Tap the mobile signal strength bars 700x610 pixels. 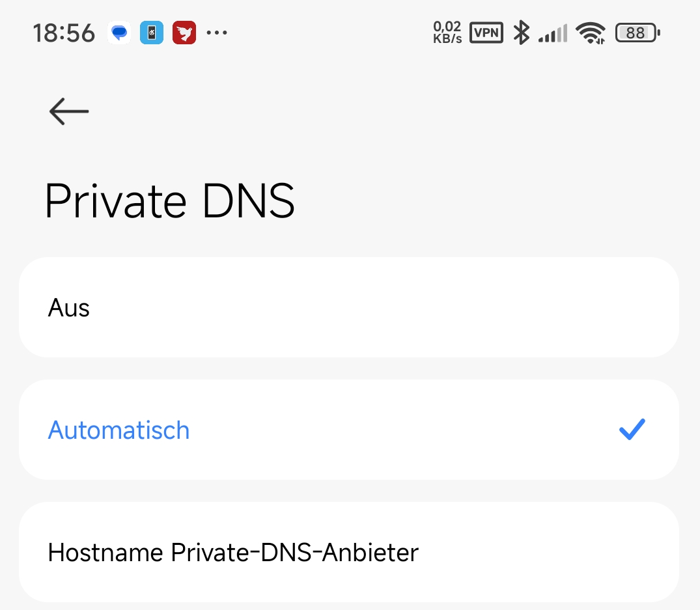[553, 33]
